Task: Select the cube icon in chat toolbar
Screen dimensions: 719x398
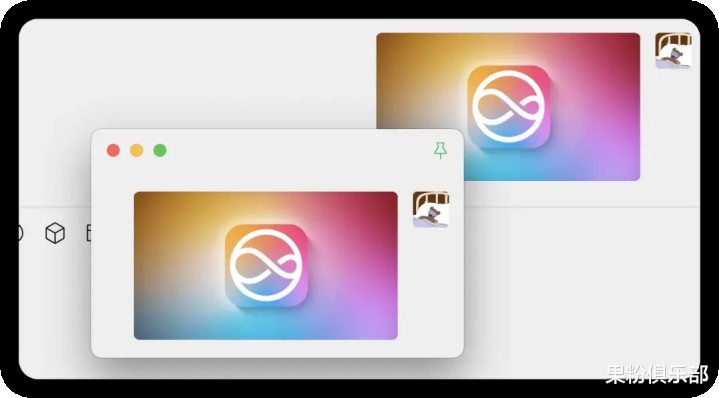Action: [x=55, y=233]
